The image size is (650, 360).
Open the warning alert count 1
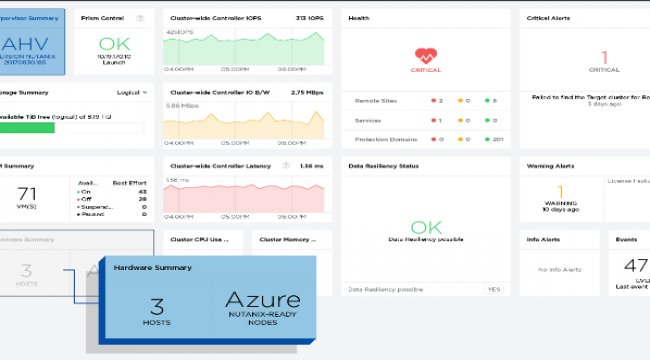560,192
